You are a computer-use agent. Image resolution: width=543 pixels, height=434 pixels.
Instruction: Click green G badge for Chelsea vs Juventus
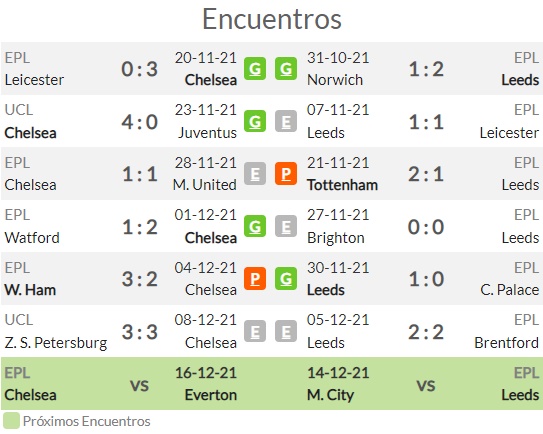(255, 121)
